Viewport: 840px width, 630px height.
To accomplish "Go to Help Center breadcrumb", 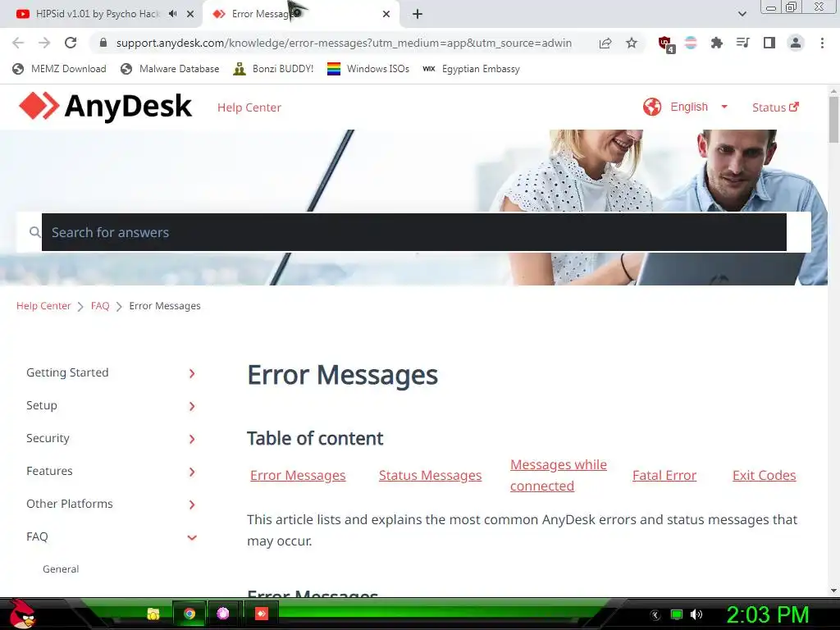I will 43,306.
